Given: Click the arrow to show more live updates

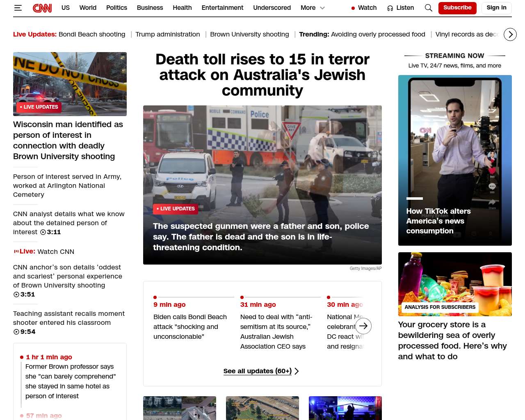Looking at the screenshot, I should tap(363, 326).
